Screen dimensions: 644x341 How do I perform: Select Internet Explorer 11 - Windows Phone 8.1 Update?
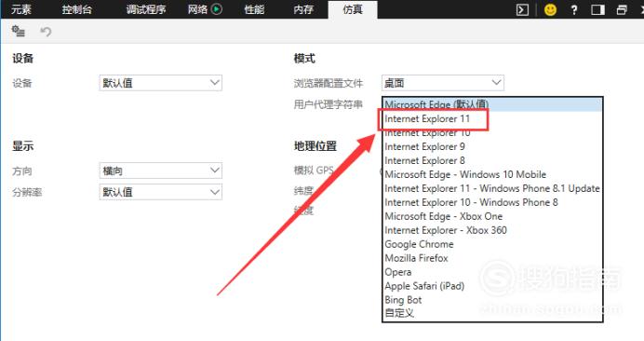click(x=492, y=188)
